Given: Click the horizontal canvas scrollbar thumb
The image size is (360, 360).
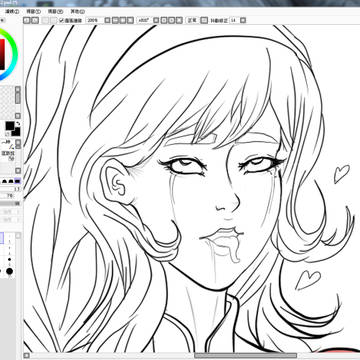Looking at the screenshot, I should 245,356.
